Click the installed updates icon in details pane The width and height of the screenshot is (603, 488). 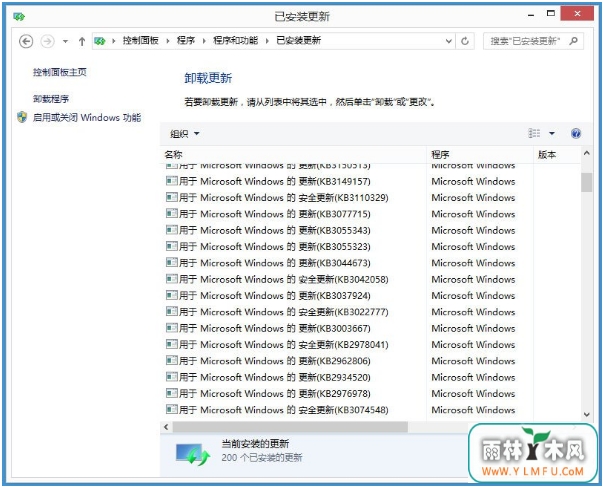pos(193,454)
